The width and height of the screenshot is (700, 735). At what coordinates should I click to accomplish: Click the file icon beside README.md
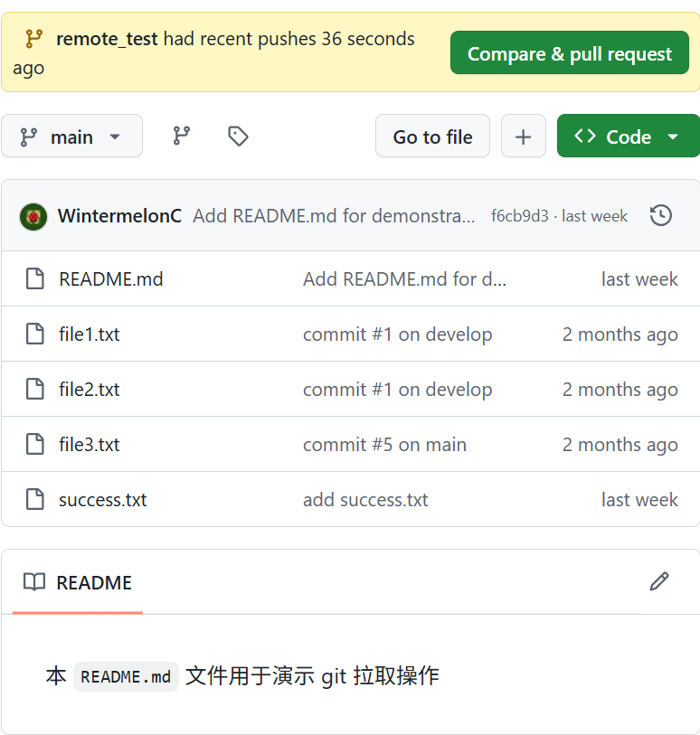(x=35, y=278)
